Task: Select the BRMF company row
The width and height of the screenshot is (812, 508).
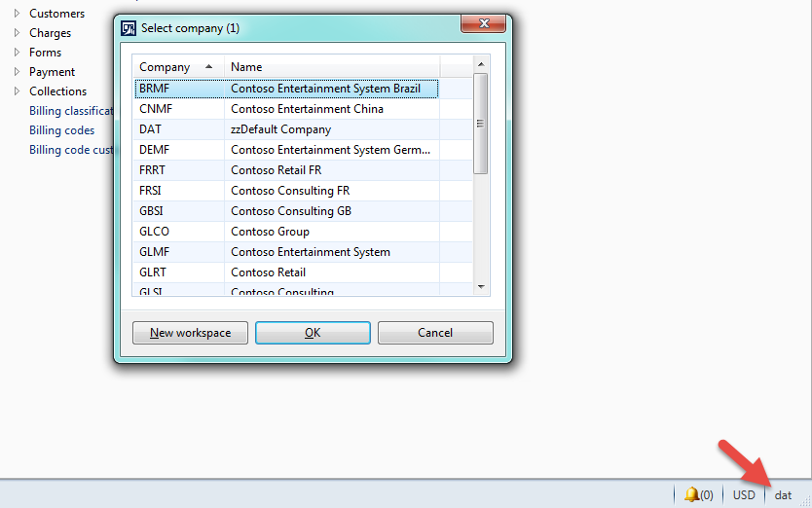Action: point(303,89)
